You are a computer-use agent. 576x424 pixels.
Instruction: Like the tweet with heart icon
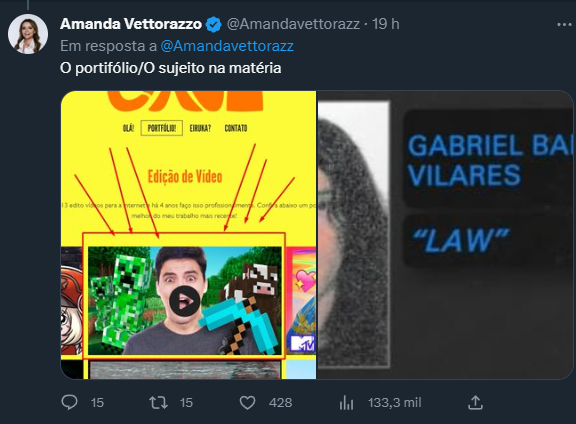click(248, 403)
